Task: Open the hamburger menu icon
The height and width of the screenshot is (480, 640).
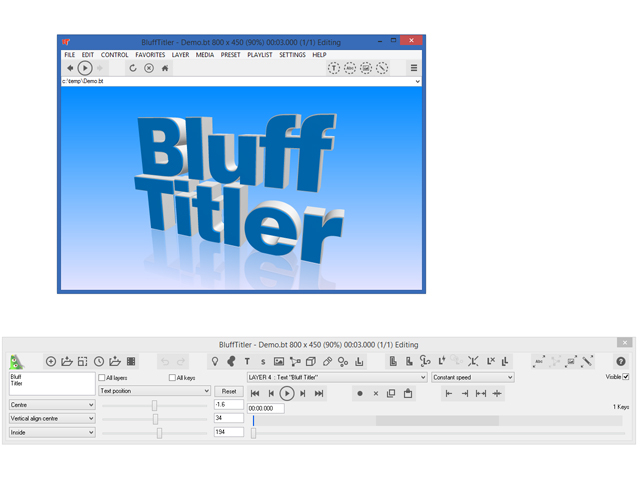Action: coord(413,68)
